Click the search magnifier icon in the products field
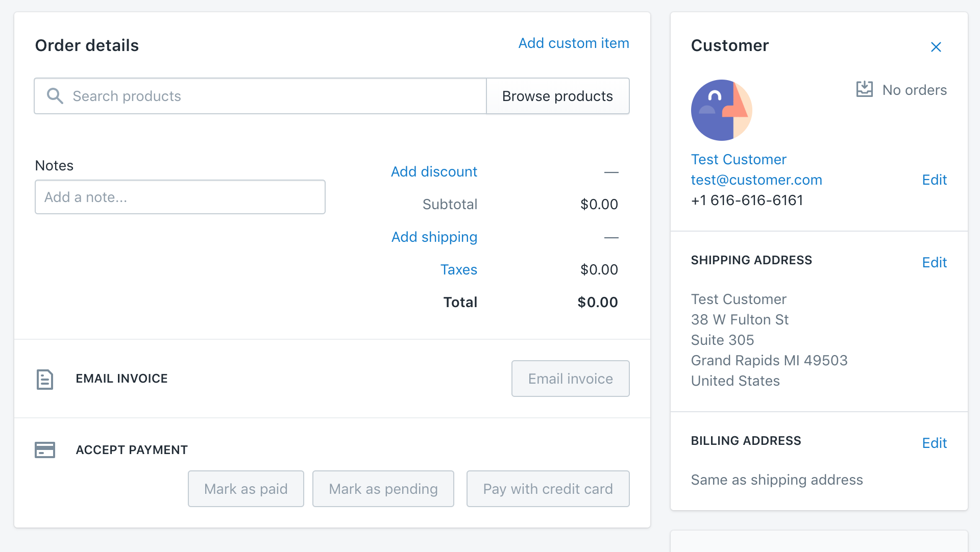The height and width of the screenshot is (552, 980). [55, 96]
